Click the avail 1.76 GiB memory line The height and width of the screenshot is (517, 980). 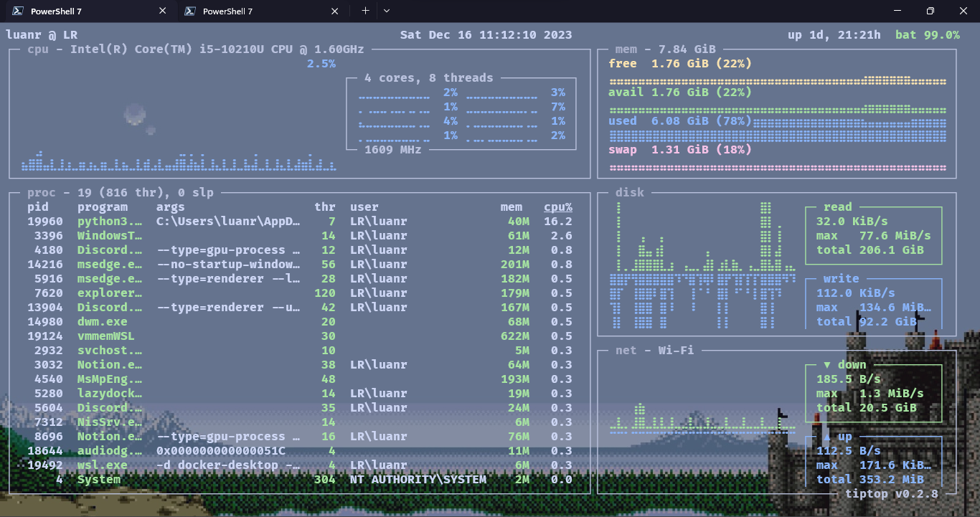click(x=680, y=93)
